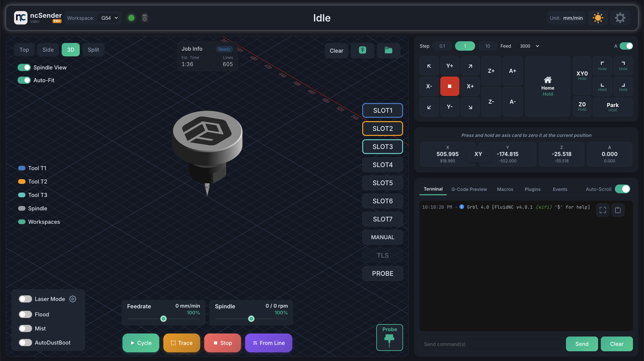Viewport: 644px width, 361px height.
Task: Click the Feedrate override slider handle
Action: pos(164,319)
